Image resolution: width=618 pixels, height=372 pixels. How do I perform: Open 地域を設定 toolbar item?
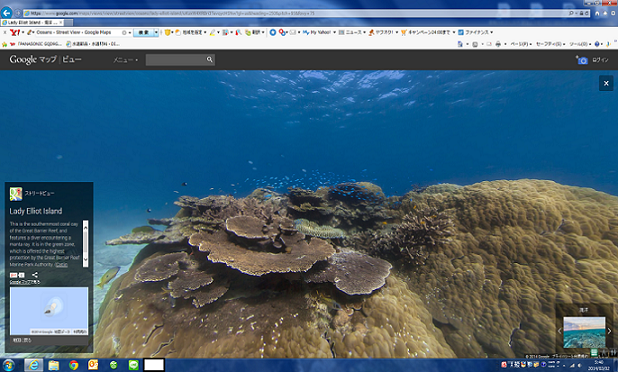coord(190,32)
